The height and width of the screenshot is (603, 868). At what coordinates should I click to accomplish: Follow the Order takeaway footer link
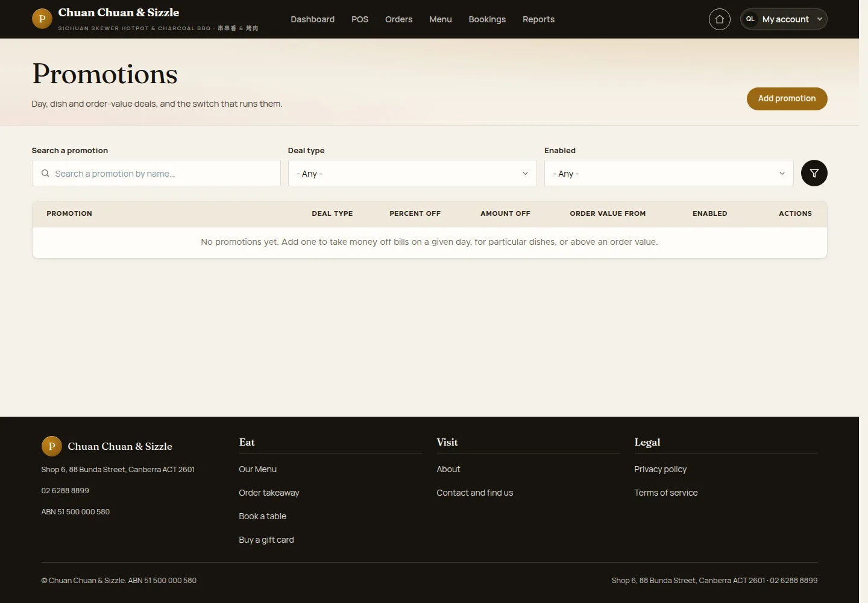269,493
